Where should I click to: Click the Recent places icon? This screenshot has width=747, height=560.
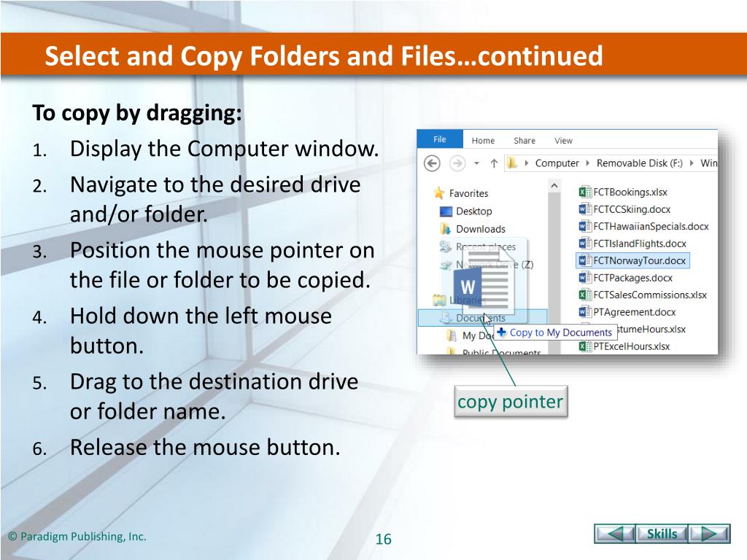pyautogui.click(x=446, y=246)
